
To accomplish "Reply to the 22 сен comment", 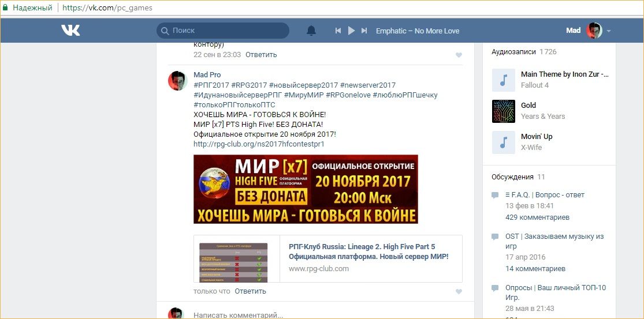I will coord(261,55).
